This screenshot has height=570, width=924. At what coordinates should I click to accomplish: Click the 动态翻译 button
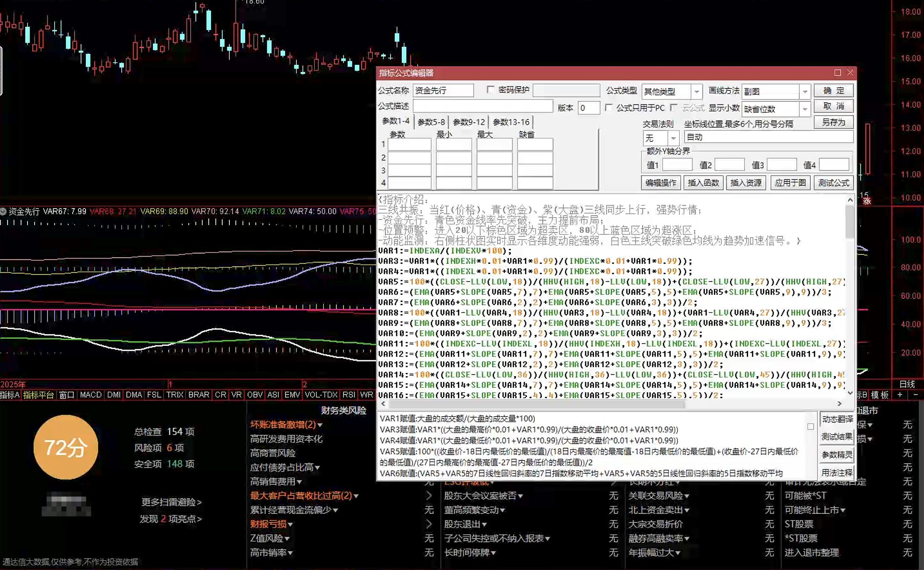pyautogui.click(x=837, y=419)
